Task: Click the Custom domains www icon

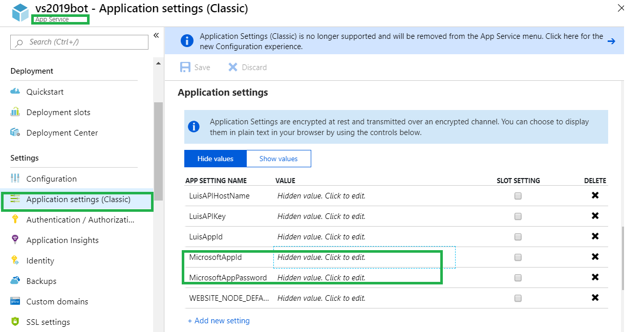Action: (15, 301)
